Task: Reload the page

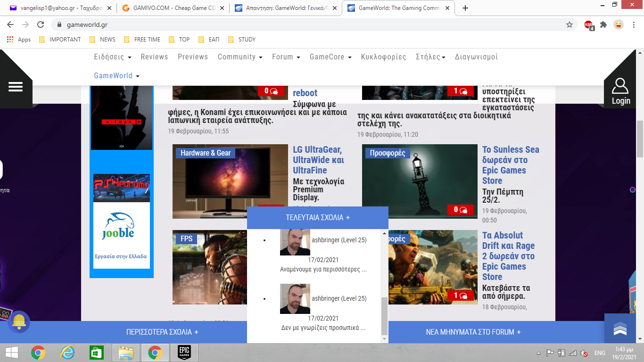Action: (x=41, y=25)
